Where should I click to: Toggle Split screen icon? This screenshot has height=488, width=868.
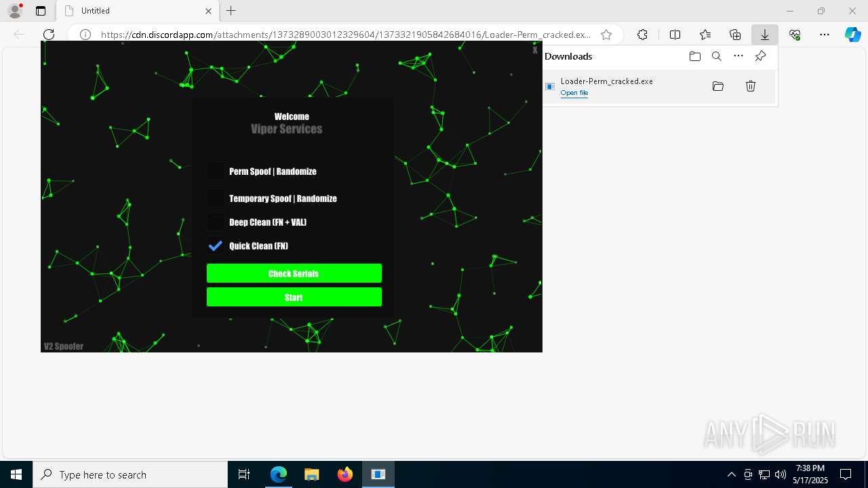pyautogui.click(x=675, y=35)
